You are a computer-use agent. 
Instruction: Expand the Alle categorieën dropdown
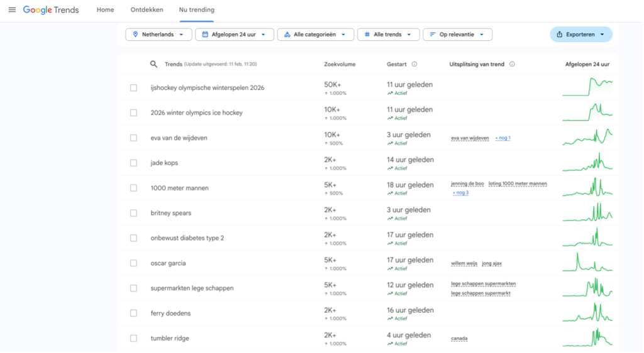pos(316,35)
